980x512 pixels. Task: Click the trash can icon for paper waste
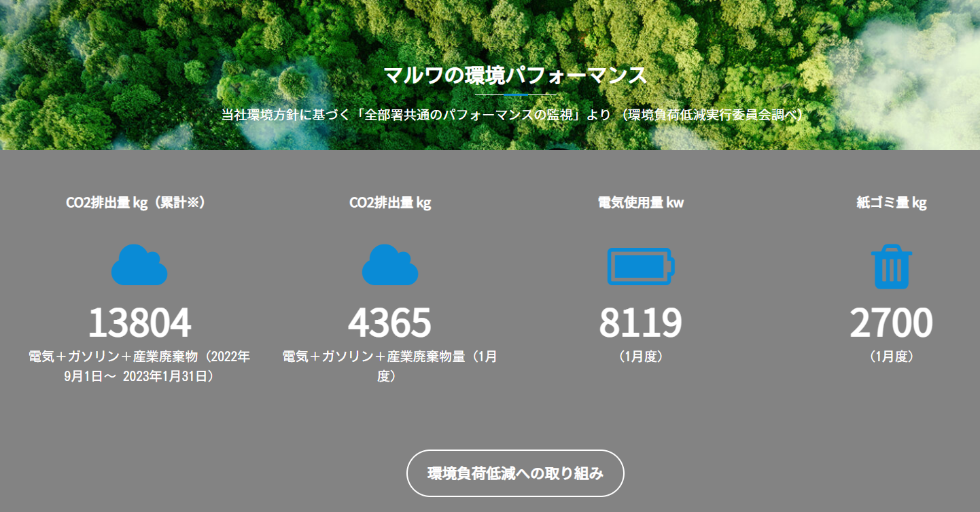(892, 266)
